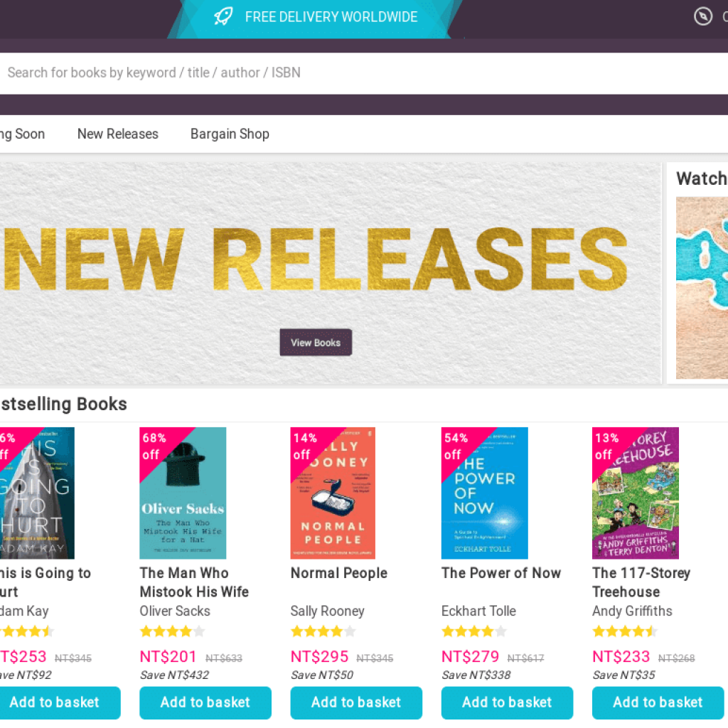Viewport: 728px width, 728px height.
Task: Click the compass icon in top bar
Action: click(702, 16)
